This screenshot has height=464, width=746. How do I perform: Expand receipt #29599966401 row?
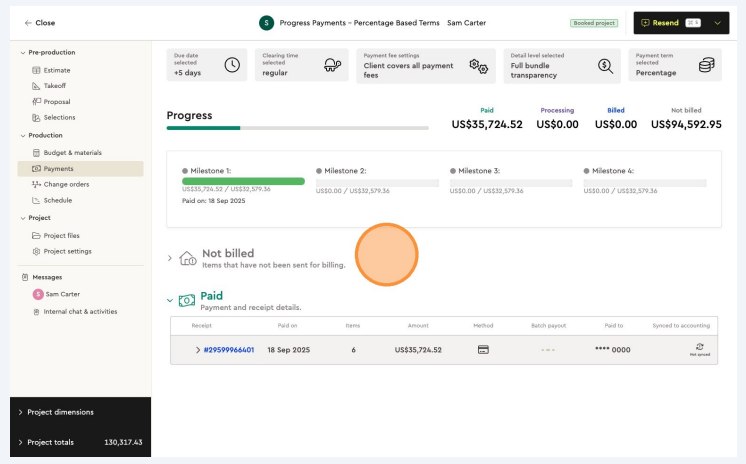pos(198,350)
